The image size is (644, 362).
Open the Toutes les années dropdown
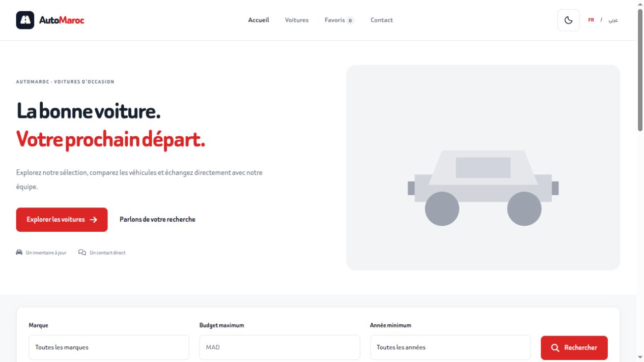coord(450,347)
